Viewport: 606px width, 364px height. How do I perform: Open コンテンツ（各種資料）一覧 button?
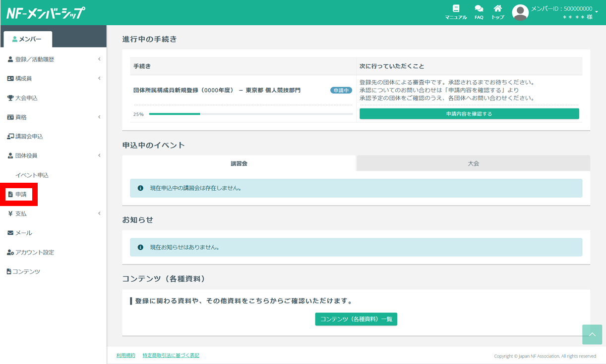click(356, 319)
